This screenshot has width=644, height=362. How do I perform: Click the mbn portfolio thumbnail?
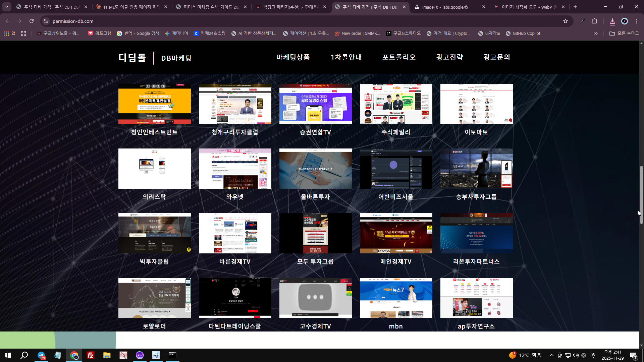[x=396, y=298]
